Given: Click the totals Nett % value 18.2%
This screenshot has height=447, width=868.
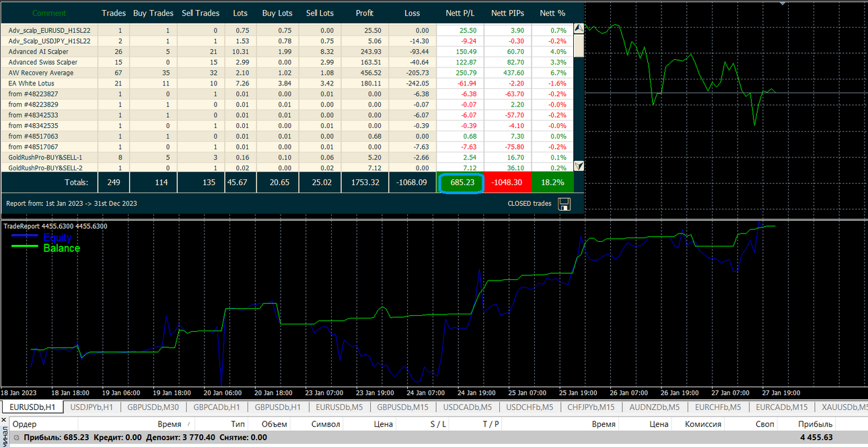Looking at the screenshot, I should (552, 182).
